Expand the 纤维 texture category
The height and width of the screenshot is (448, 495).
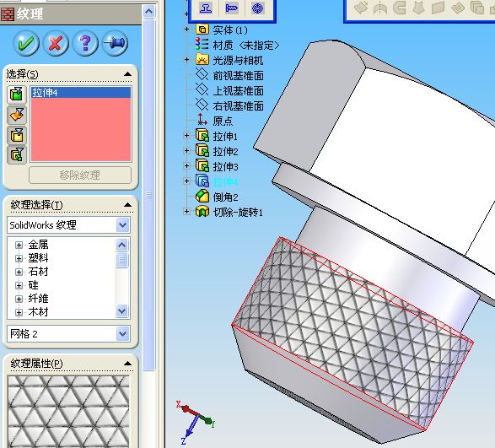point(19,299)
